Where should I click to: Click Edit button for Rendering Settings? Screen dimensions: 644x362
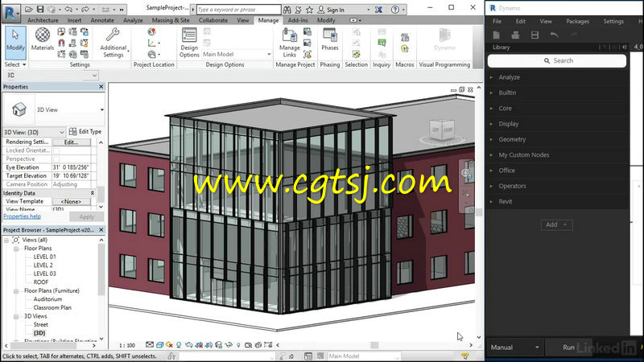click(x=72, y=142)
